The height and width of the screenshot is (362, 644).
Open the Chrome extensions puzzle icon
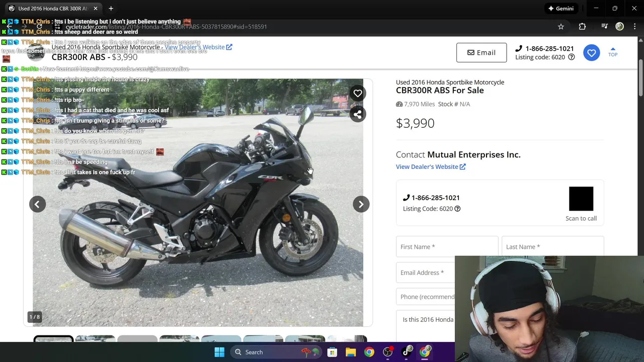[582, 27]
